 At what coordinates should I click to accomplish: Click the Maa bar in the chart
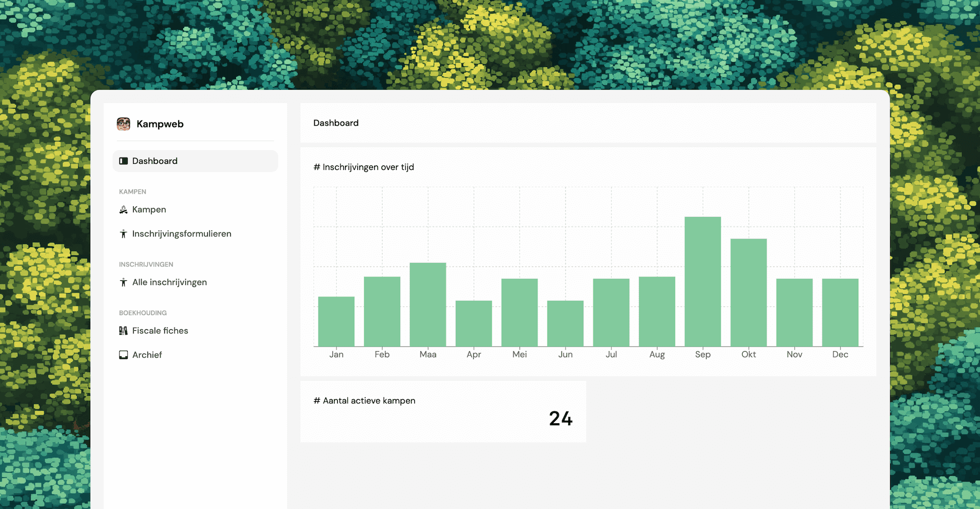[428, 305]
